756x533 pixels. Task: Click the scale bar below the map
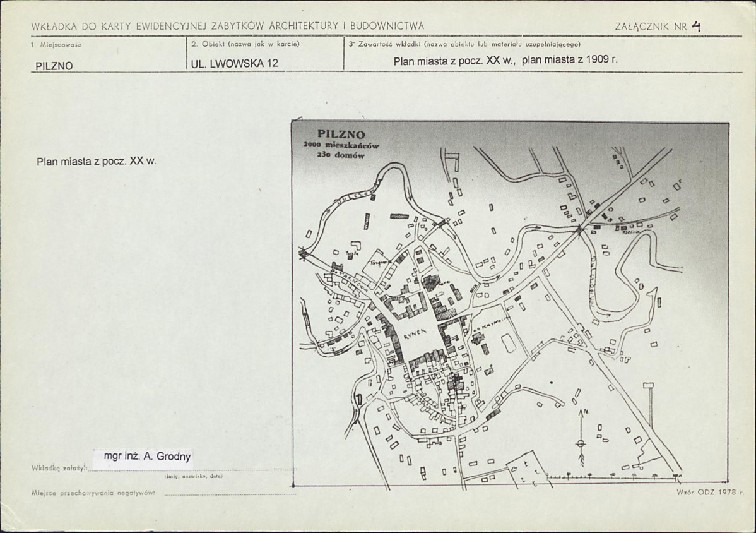(x=614, y=476)
